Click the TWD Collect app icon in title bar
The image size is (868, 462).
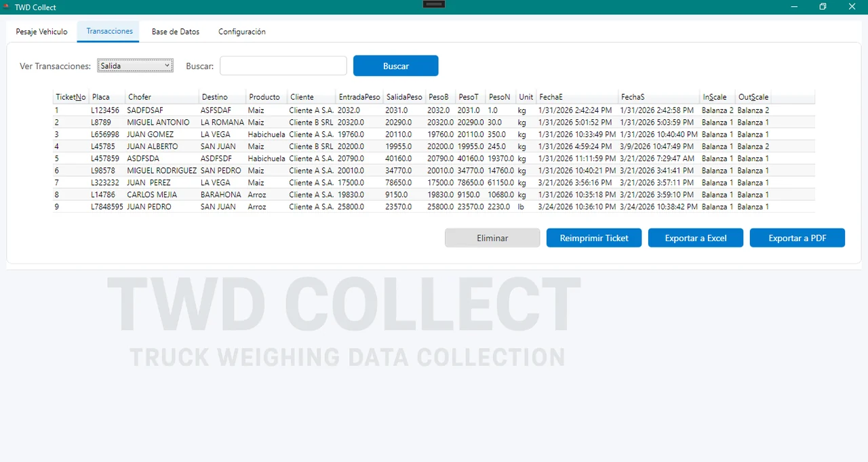pyautogui.click(x=6, y=7)
